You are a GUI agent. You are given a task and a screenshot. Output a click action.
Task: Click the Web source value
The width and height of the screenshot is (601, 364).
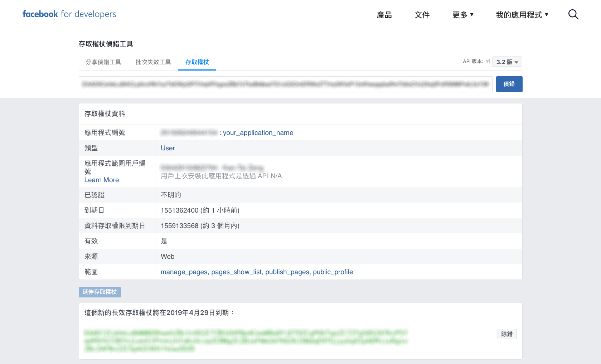click(x=168, y=257)
